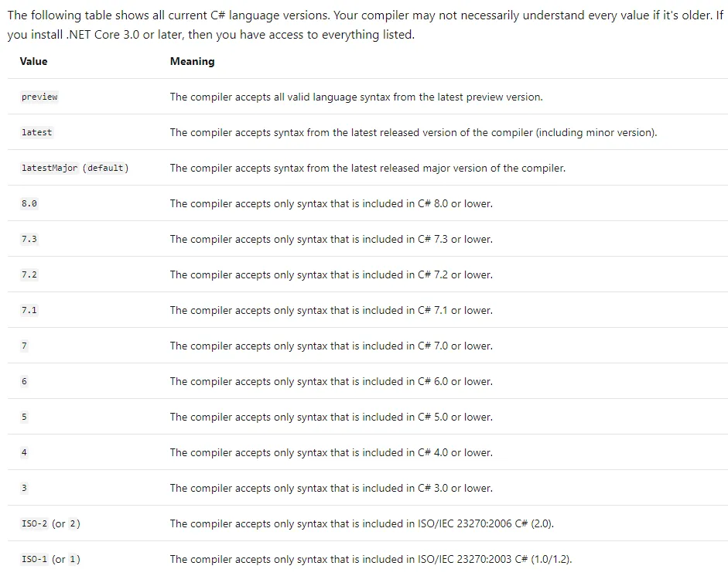Viewport: 728px width, 576px height.
Task: Click the '7.3' language version value
Action: [x=29, y=239]
